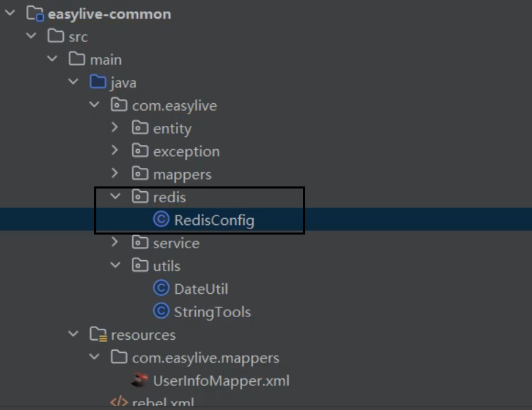Image resolution: width=532 pixels, height=410 pixels.
Task: Collapse the easylive-common module node
Action: click(10, 14)
